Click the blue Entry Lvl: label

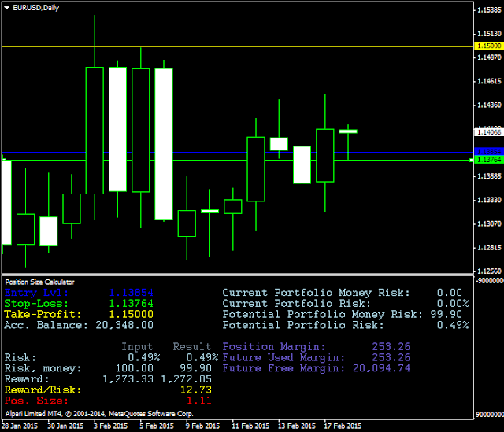point(36,293)
